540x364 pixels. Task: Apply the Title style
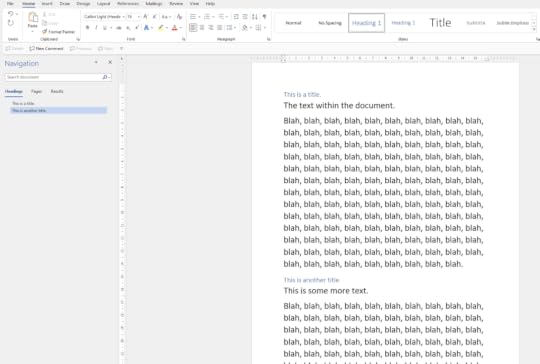[x=440, y=23]
